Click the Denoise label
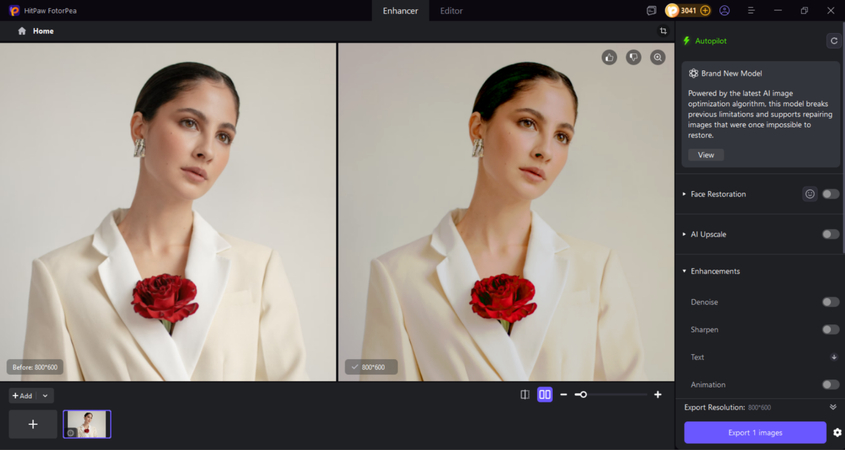Viewport: 845px width, 450px height. tap(704, 302)
